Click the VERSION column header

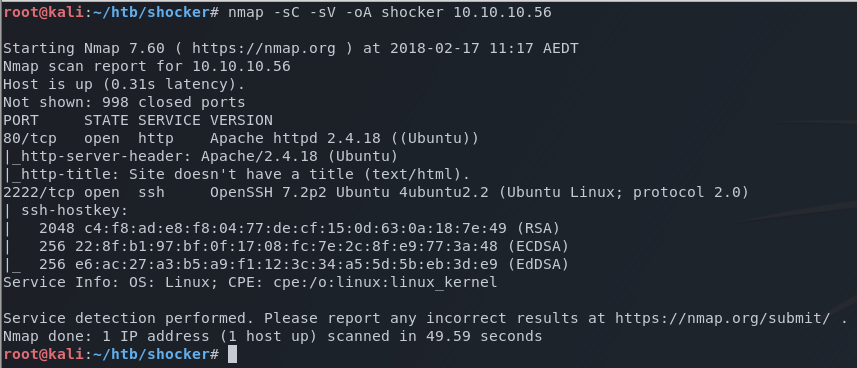coord(241,120)
